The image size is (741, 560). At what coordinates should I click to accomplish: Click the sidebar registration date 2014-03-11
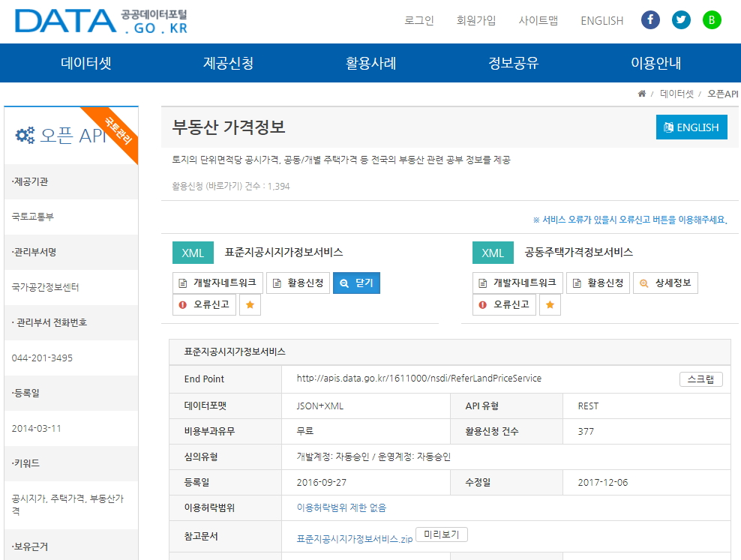(37, 428)
